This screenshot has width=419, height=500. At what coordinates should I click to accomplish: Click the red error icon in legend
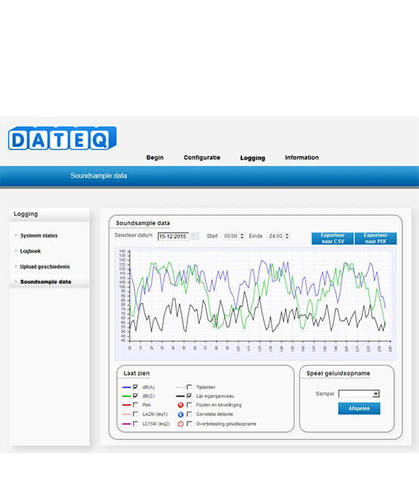coord(180,405)
